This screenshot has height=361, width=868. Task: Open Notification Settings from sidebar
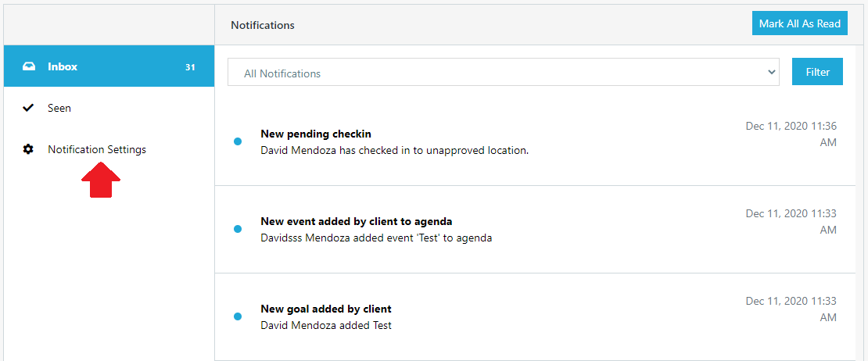tap(97, 149)
